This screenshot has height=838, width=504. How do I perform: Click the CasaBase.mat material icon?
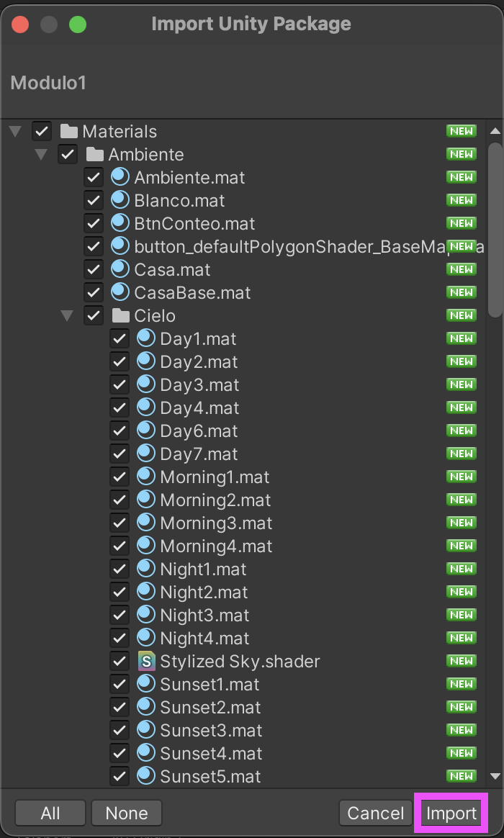coord(120,292)
